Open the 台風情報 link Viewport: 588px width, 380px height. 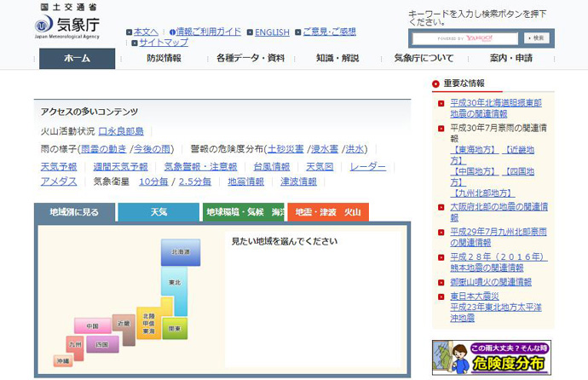(x=272, y=167)
